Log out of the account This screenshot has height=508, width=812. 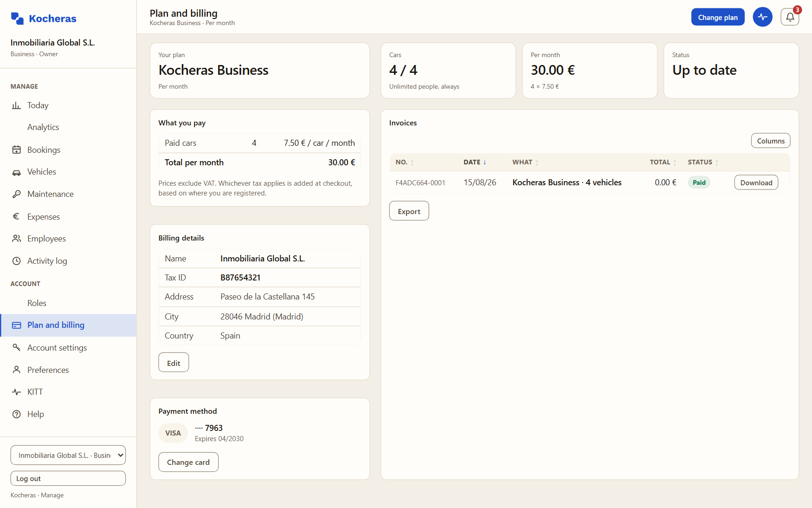68,478
